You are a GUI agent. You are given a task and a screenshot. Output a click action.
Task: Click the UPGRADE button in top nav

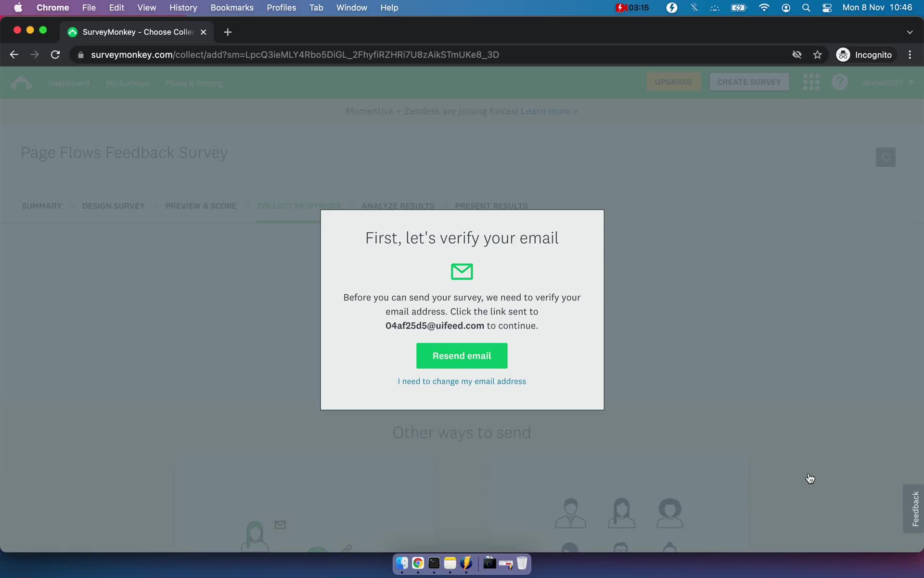(675, 81)
